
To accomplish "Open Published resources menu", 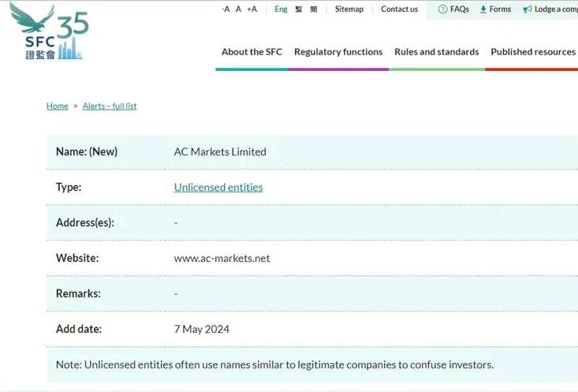I will [x=533, y=52].
